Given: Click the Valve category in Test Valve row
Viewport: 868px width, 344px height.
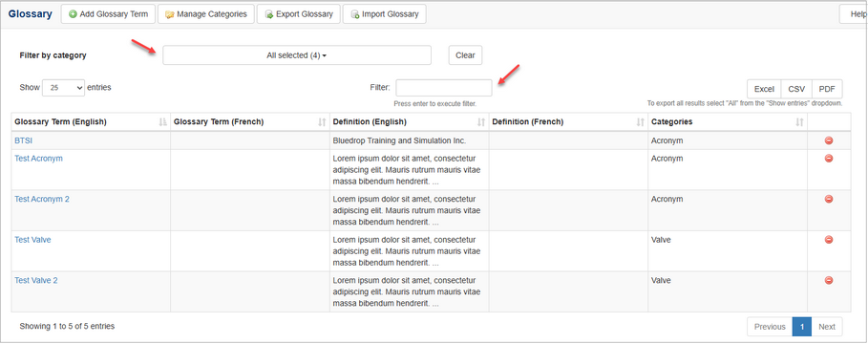Looking at the screenshot, I should coord(661,240).
